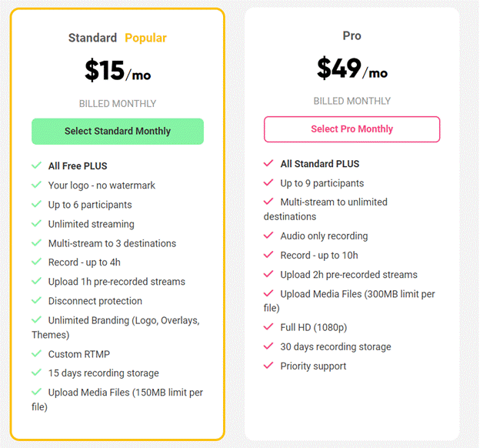
Task: Click the Pro plan title
Action: pyautogui.click(x=352, y=36)
